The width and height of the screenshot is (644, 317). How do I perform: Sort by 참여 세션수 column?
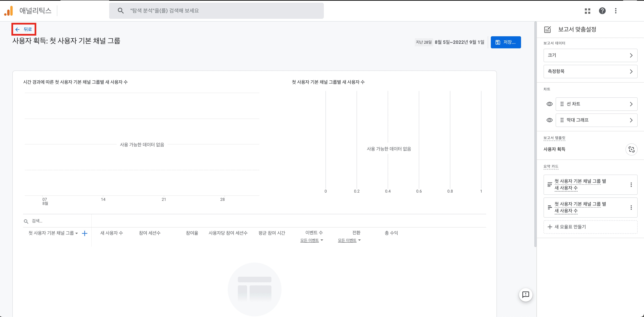pos(149,233)
